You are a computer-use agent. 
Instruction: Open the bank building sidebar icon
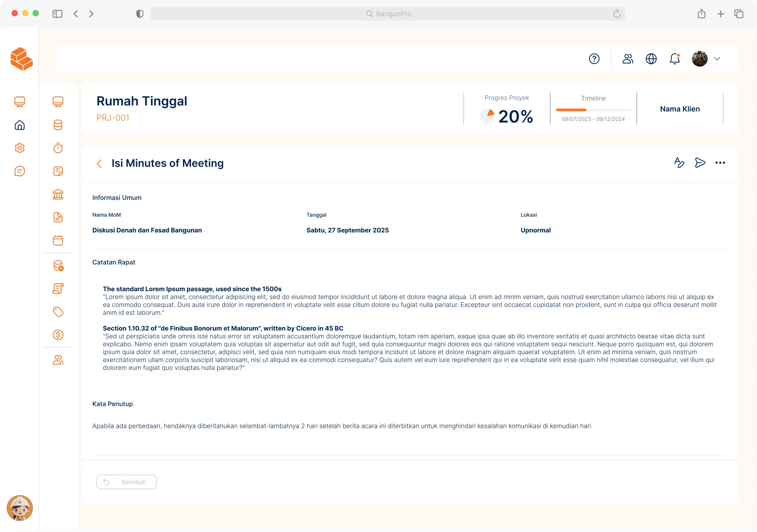pyautogui.click(x=58, y=194)
